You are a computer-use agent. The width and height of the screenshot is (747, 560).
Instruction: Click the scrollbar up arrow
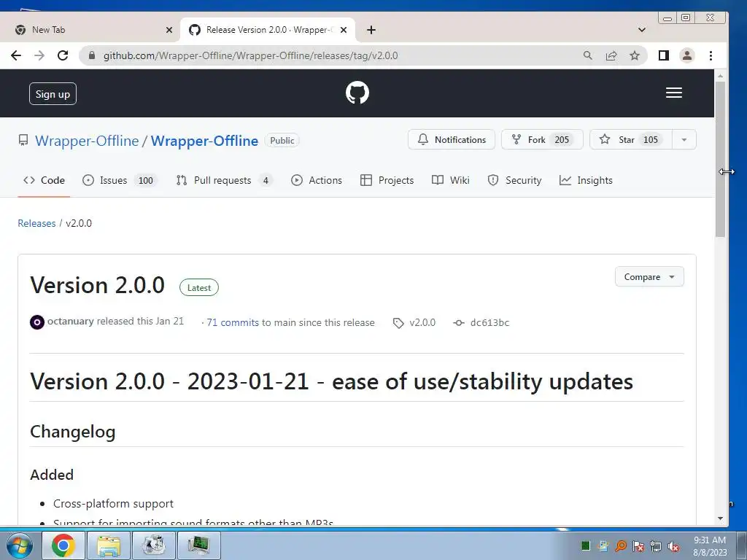pos(720,76)
